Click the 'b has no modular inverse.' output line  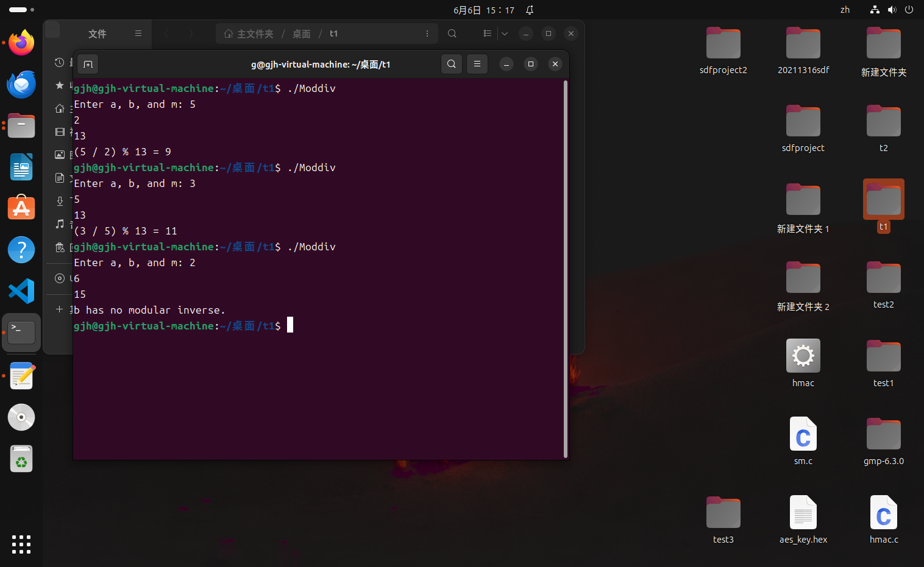tap(149, 310)
